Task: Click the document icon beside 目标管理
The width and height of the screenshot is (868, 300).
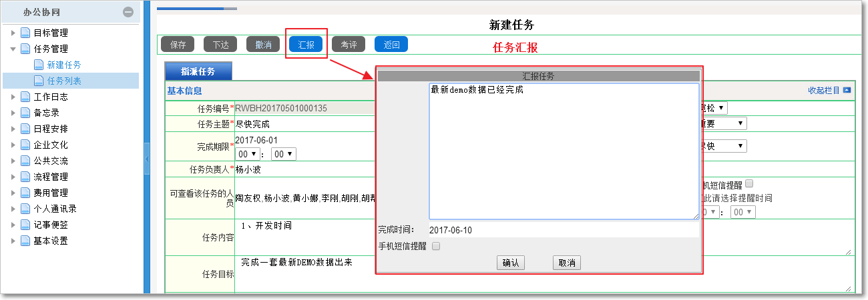Action: click(x=25, y=33)
